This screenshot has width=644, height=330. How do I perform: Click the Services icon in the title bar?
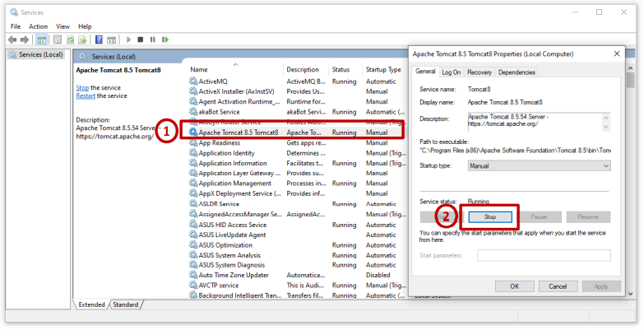pos(14,12)
